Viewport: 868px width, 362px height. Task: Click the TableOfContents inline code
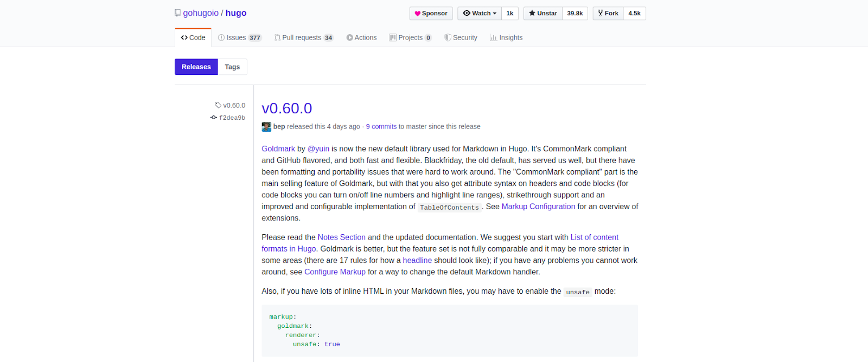click(x=449, y=207)
